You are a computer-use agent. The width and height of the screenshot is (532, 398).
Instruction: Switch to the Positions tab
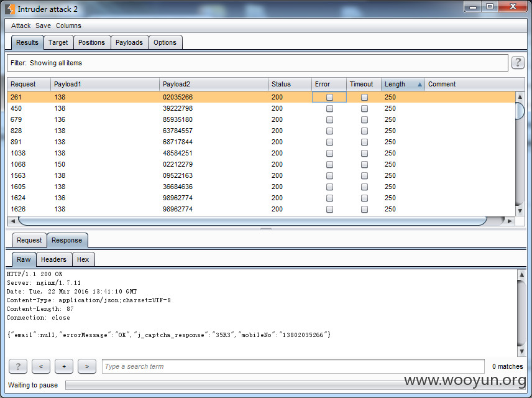(91, 42)
